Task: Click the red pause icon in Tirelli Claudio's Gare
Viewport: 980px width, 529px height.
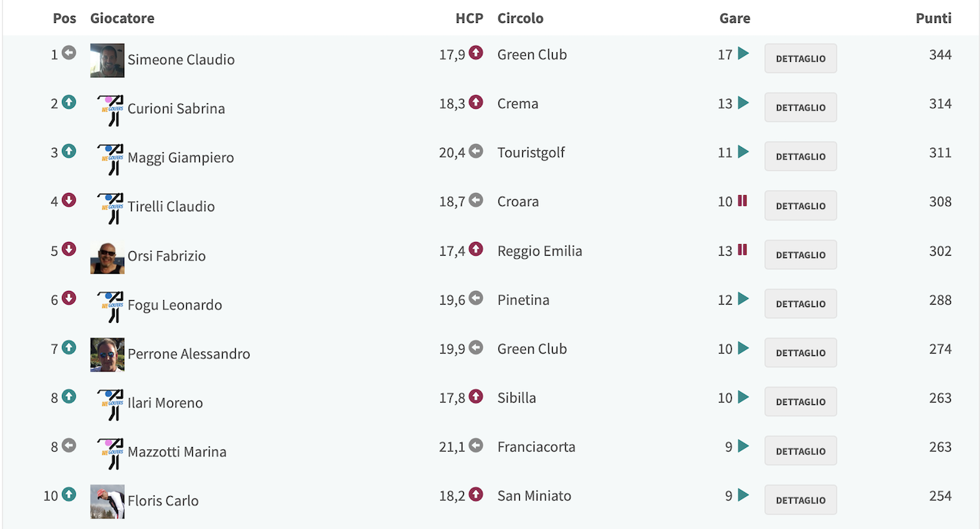Action: click(742, 201)
